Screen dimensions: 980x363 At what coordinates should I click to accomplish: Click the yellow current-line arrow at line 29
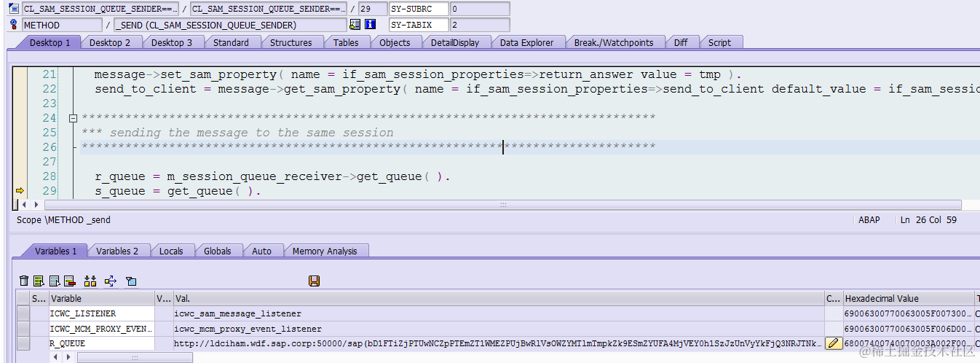coord(20,191)
